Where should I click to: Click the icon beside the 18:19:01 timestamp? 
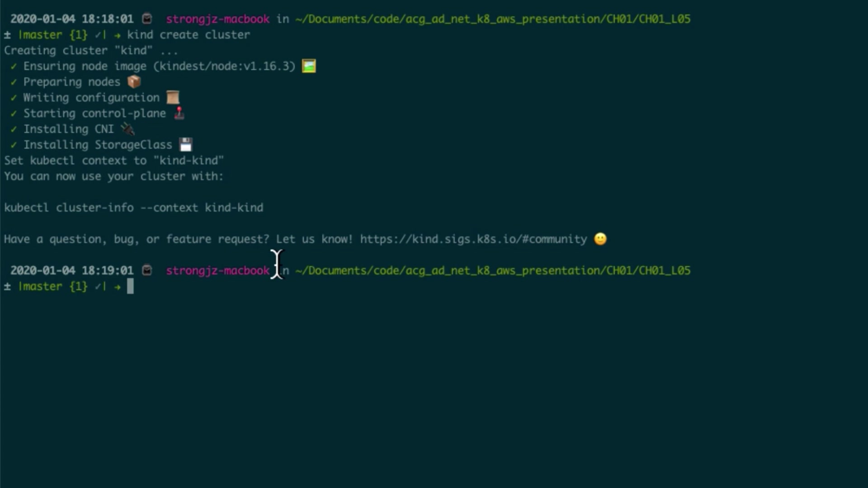147,271
